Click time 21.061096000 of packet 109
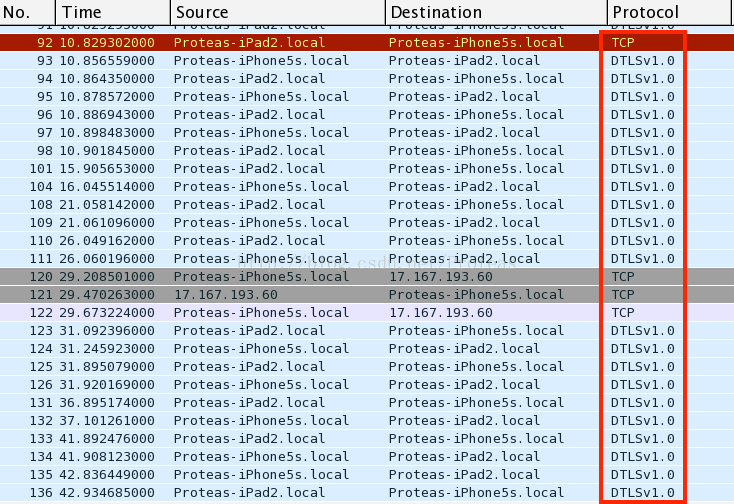Screen dimensions: 734x504 [107, 223]
